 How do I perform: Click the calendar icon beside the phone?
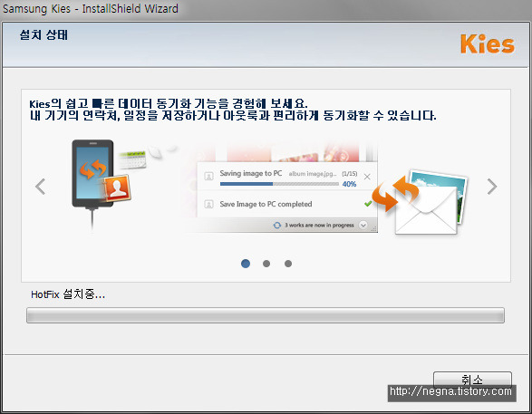tap(132, 159)
